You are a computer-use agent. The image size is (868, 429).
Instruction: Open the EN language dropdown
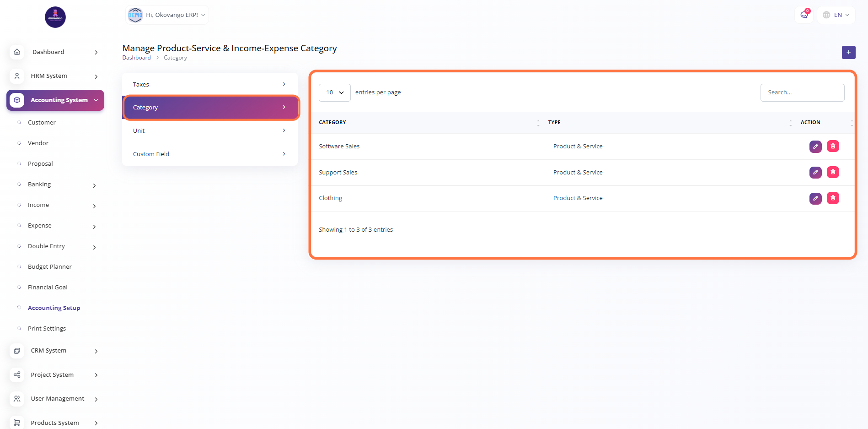point(836,15)
